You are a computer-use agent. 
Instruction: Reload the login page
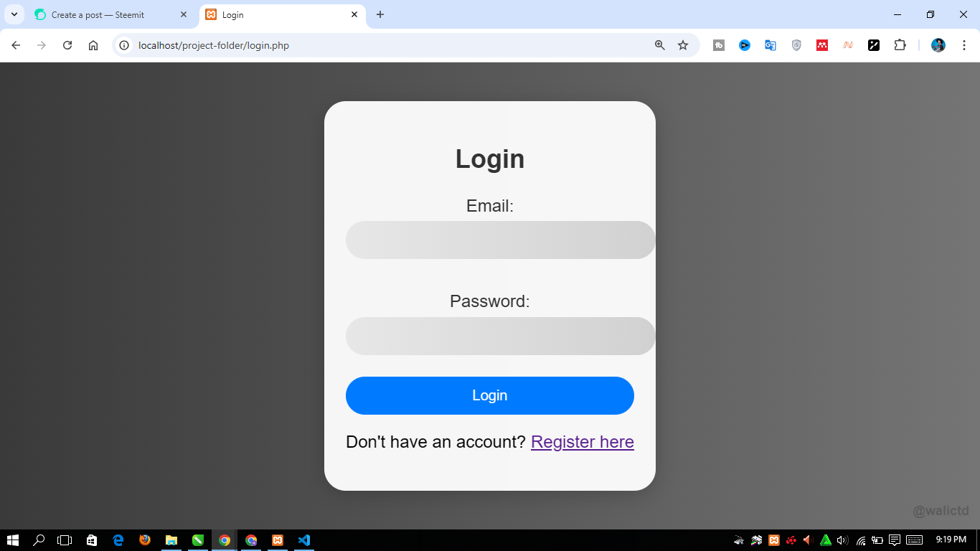pyautogui.click(x=67, y=45)
